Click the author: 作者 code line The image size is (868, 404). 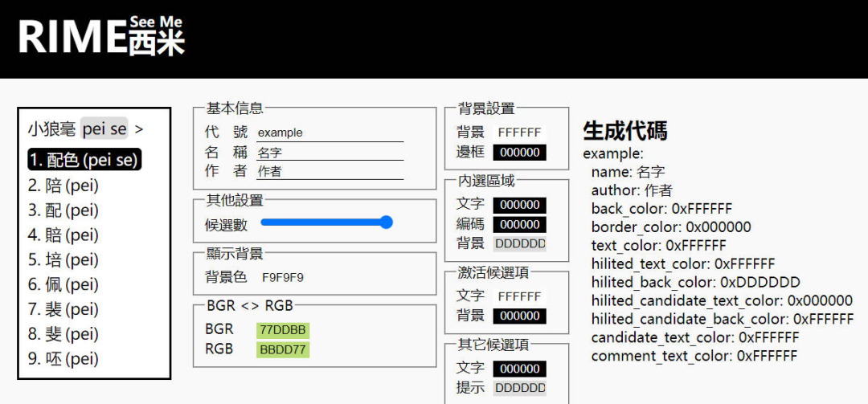632,190
